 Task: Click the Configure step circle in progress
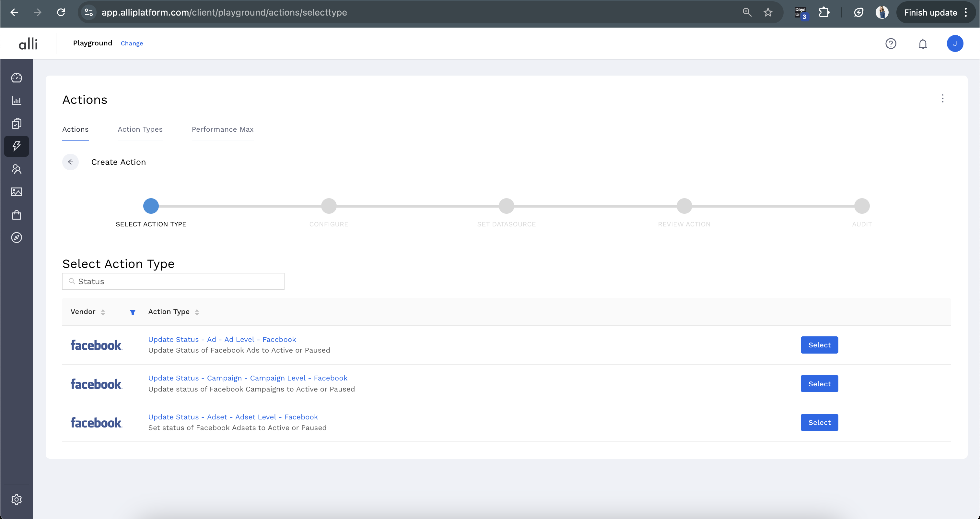tap(329, 206)
